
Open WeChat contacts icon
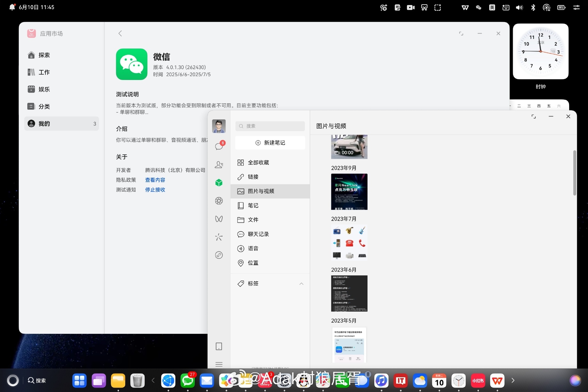(219, 164)
